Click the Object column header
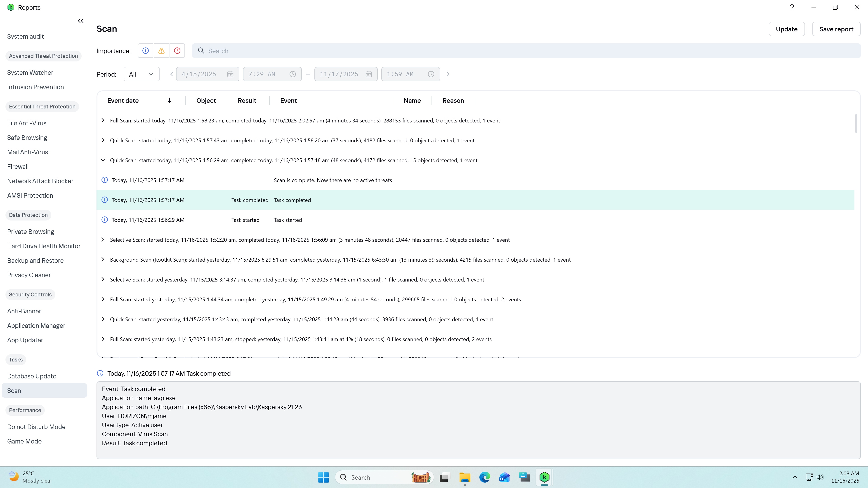The height and width of the screenshot is (488, 868). coord(206,100)
